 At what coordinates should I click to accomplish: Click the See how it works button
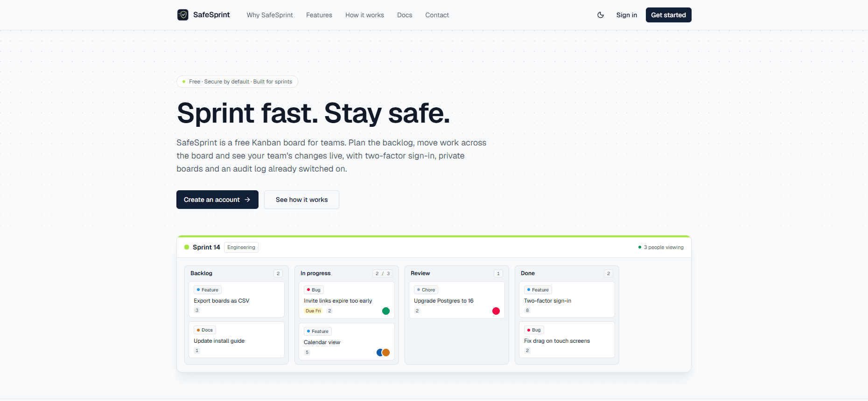[x=301, y=200]
